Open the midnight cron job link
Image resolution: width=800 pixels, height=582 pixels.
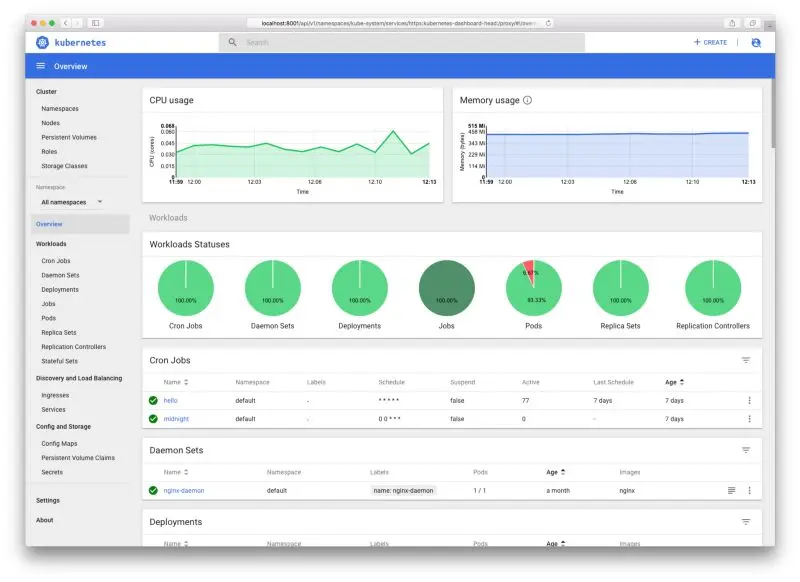(176, 419)
